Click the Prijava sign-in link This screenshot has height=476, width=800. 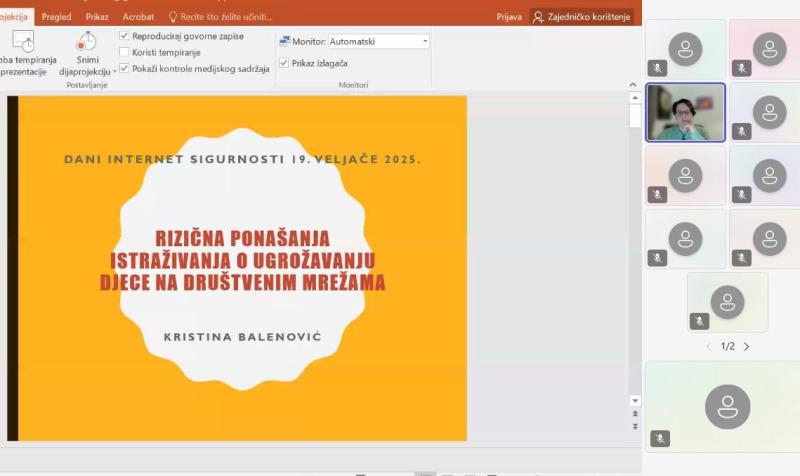tap(509, 17)
